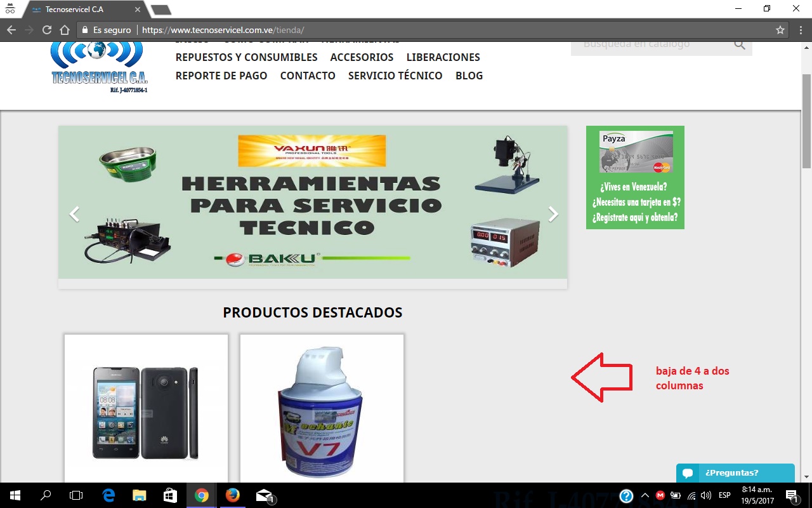Image resolution: width=812 pixels, height=508 pixels.
Task: Advance the banner with the right arrow
Action: [553, 215]
